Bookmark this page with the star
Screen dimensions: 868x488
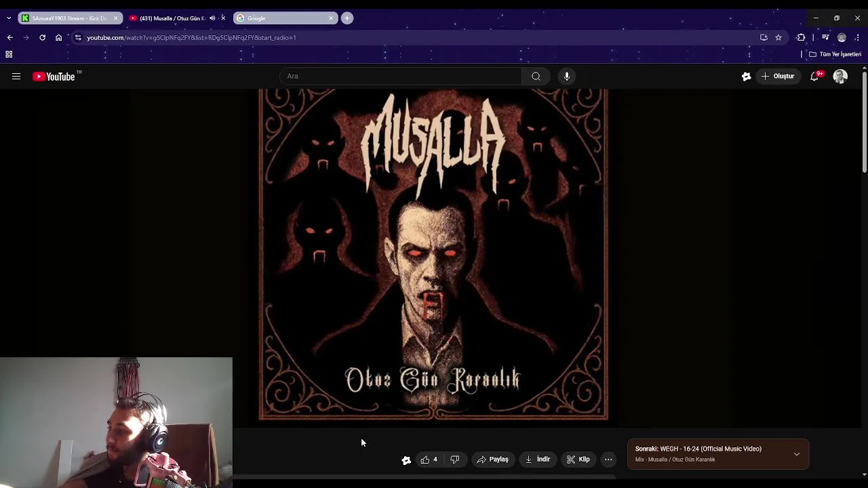click(778, 38)
